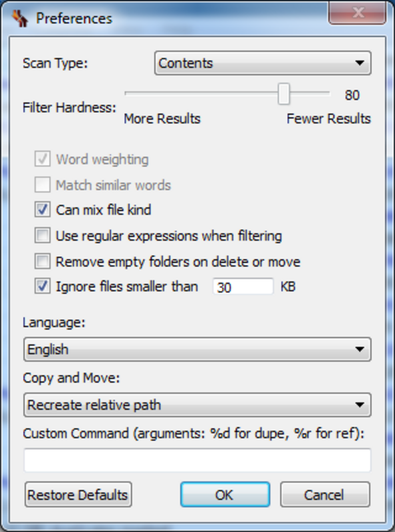Enable Remove empty folders on delete or move
The image size is (395, 532).
coord(43,261)
